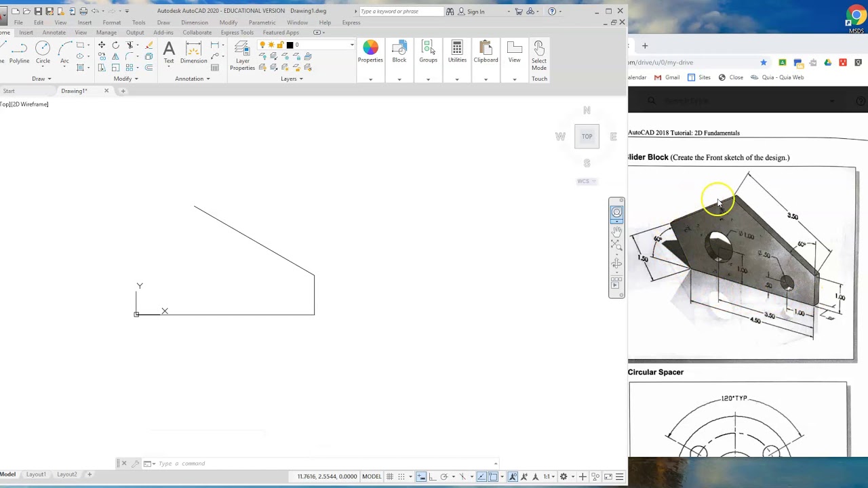
Task: Activate the Move tool in Modify panel
Action: point(102,45)
